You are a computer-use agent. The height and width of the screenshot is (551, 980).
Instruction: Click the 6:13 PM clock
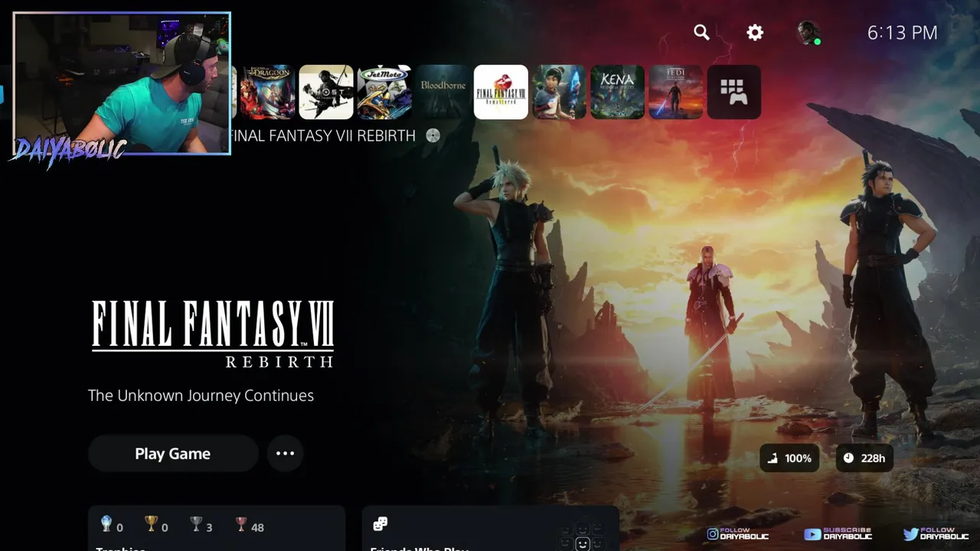click(902, 32)
